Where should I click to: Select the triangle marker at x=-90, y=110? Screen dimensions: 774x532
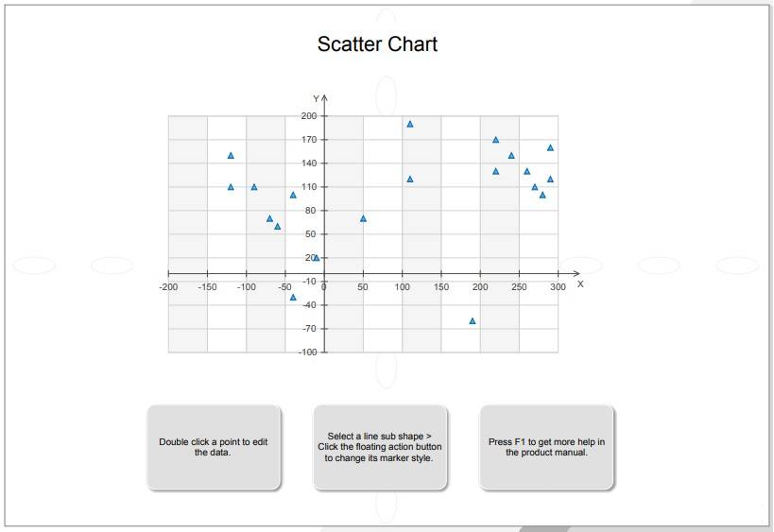[254, 187]
